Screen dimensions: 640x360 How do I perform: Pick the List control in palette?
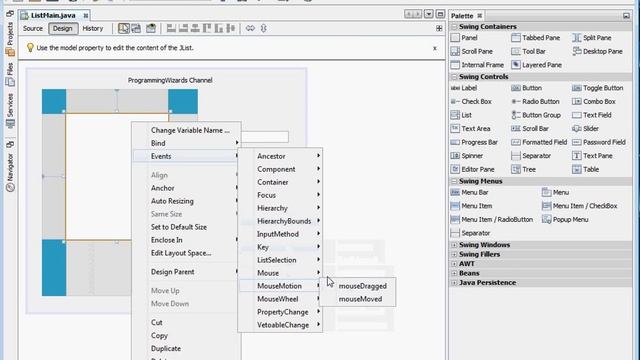[x=461, y=115]
